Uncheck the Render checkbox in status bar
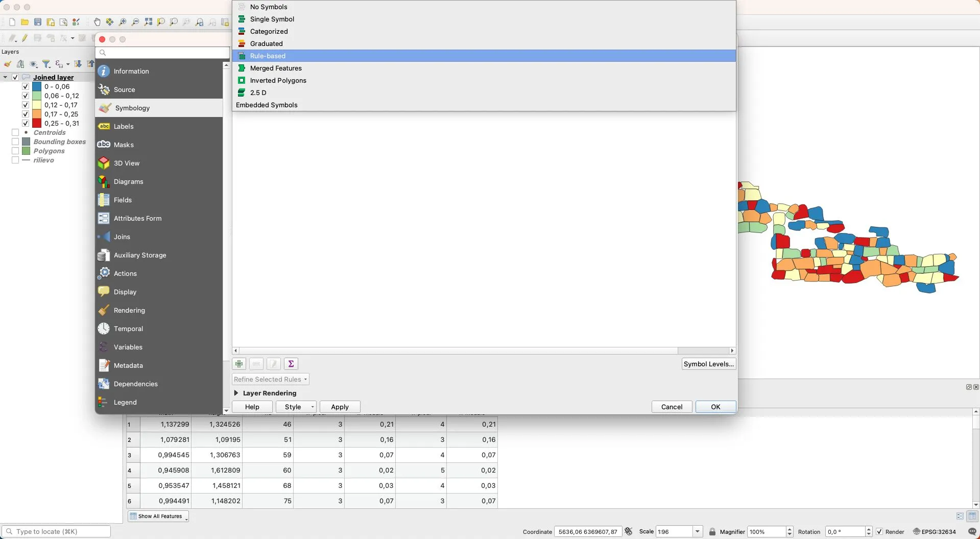Image resolution: width=980 pixels, height=539 pixels. 879,531
